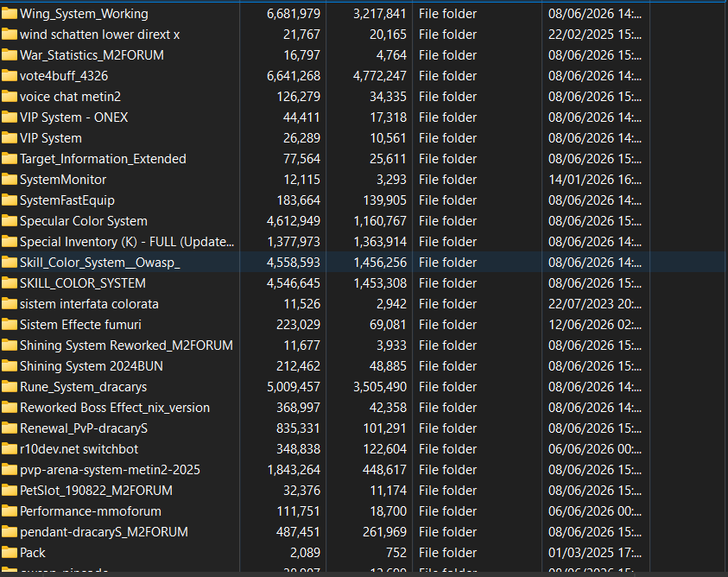Screen dimensions: 728x577
Task: Click folder icon of wind schatten lower dirext x
Action: [9, 35]
